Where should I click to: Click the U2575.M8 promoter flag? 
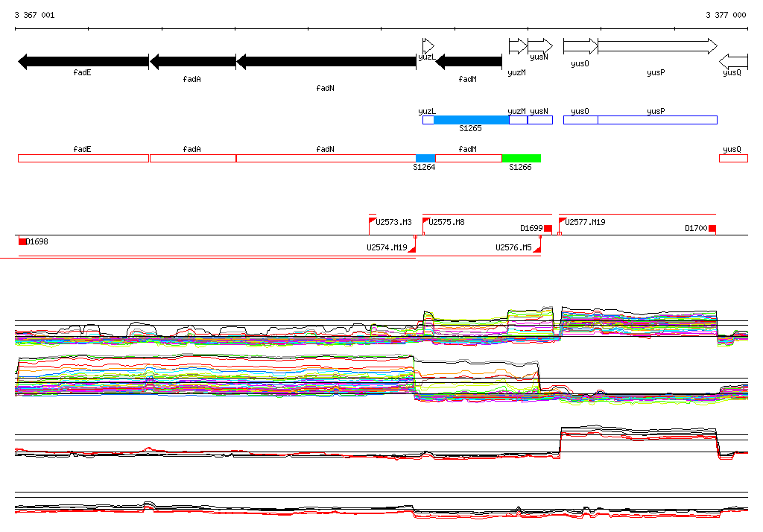425,221
